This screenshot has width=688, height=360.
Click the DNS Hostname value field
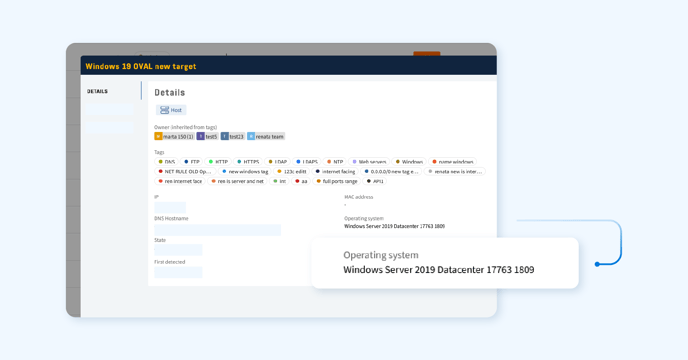tap(218, 230)
